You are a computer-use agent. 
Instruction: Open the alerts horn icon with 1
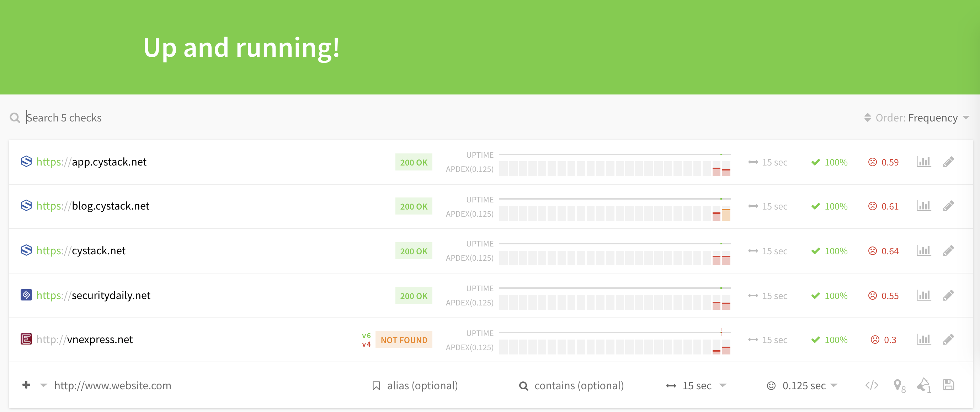click(x=924, y=385)
